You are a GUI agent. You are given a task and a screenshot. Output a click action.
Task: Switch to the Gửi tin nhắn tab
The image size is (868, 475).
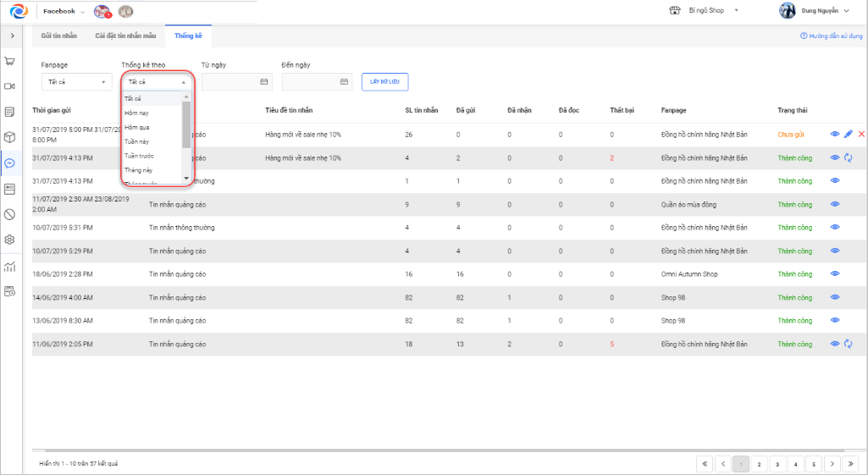59,36
